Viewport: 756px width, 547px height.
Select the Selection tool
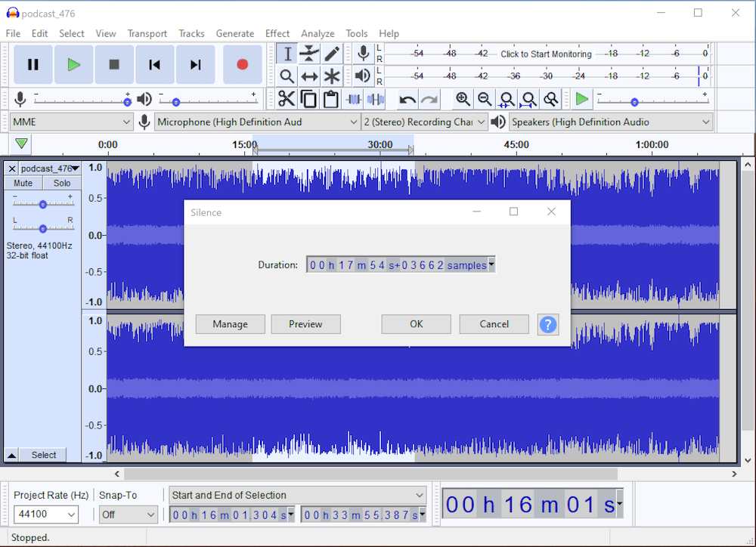[x=288, y=54]
